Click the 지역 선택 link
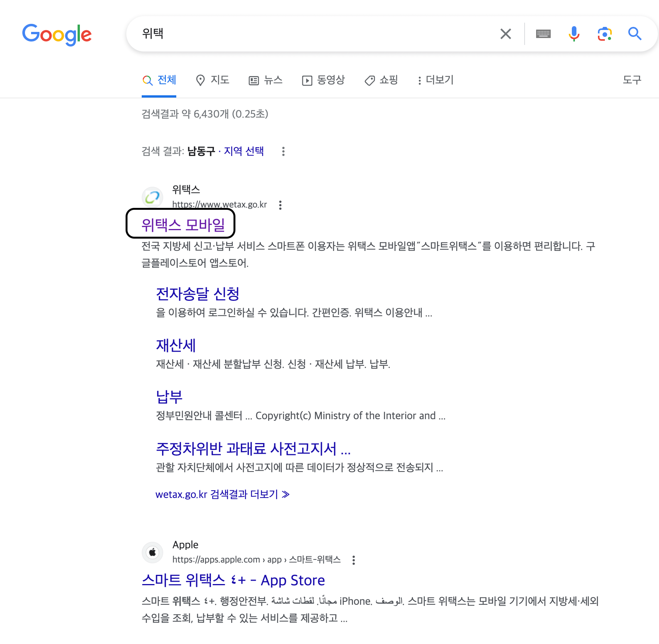 (244, 151)
